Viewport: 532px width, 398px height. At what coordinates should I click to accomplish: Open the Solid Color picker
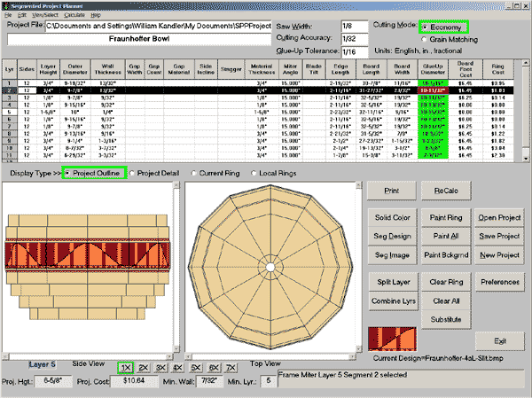click(391, 218)
